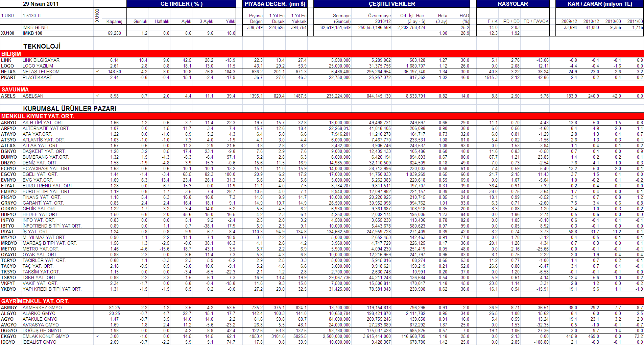644x345 pixels.
Task: Click PKART F/K value '1515.3'
Action: coord(491,77)
